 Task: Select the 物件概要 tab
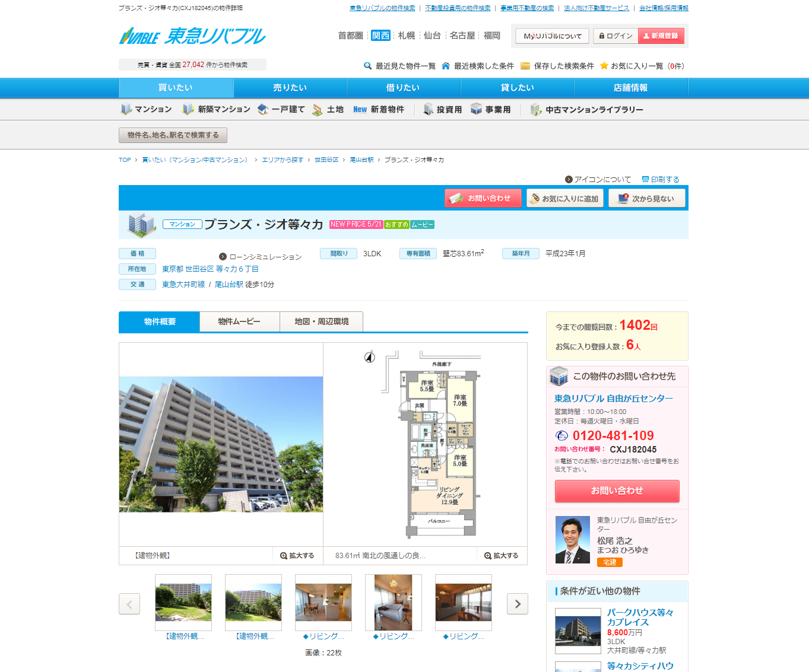[x=159, y=321]
